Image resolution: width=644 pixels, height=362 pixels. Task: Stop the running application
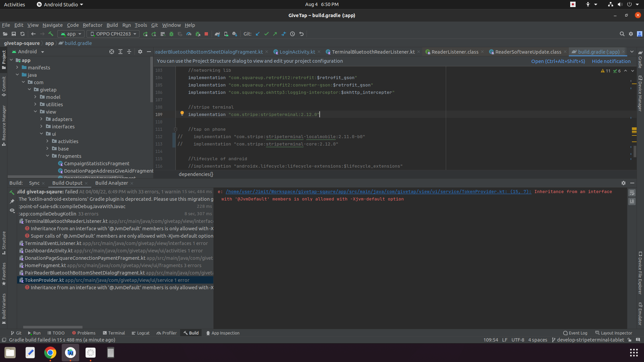[x=206, y=34]
